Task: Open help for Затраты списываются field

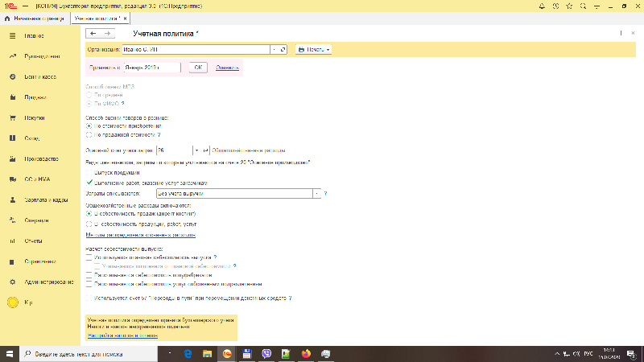Action: [325, 193]
